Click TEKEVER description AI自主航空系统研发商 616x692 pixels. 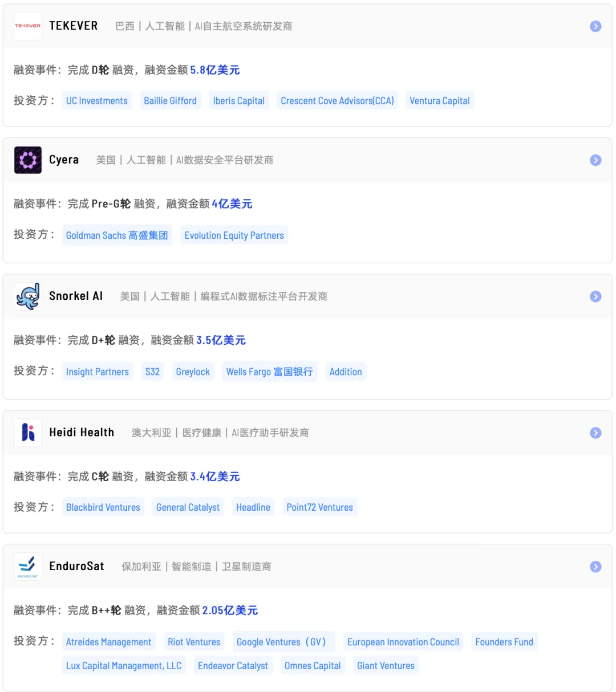coord(244,26)
